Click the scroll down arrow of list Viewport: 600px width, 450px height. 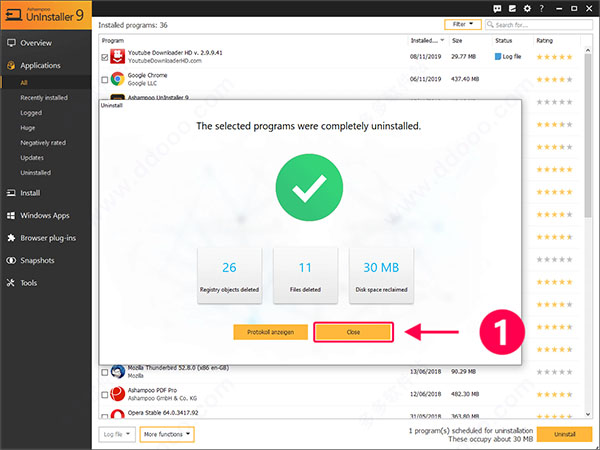(588, 414)
